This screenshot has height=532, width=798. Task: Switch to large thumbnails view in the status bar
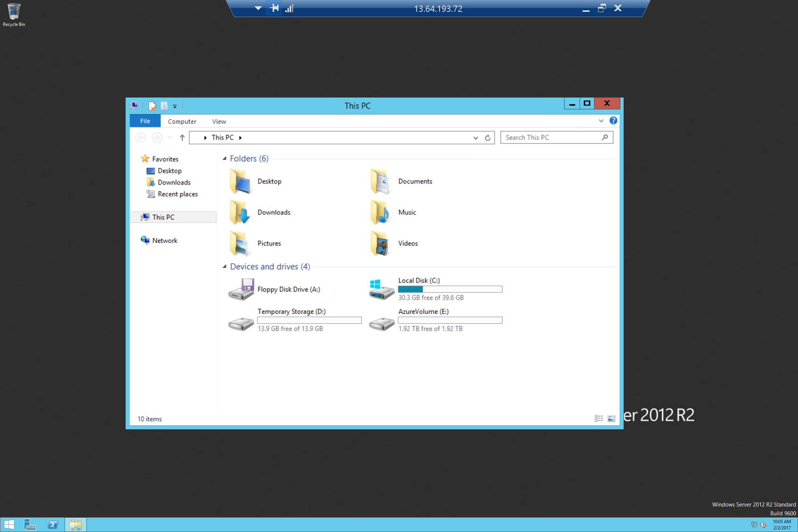(611, 418)
